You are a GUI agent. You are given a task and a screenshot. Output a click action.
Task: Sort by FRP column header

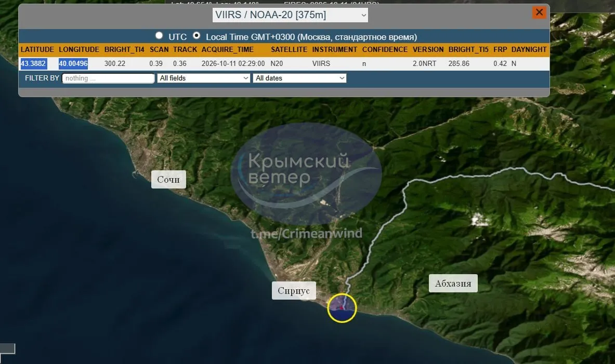(500, 49)
